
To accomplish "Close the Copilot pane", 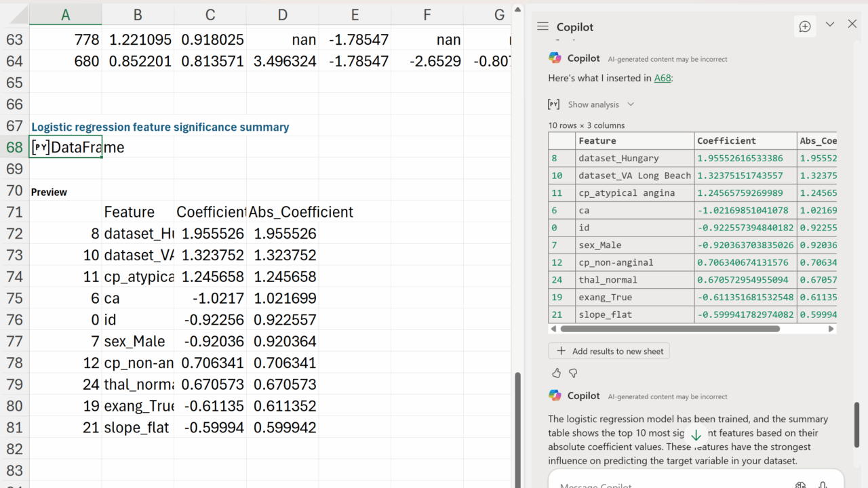I will tap(852, 24).
